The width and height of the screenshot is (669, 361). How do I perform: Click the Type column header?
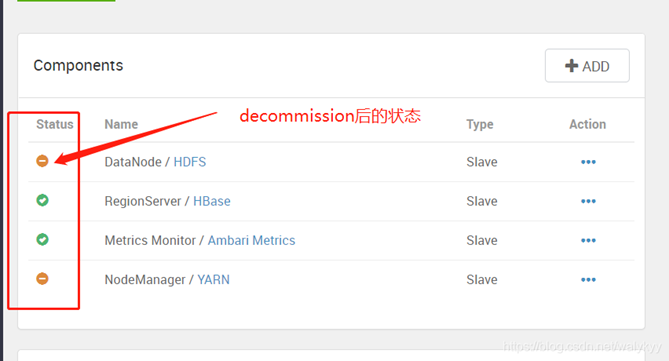pos(480,124)
